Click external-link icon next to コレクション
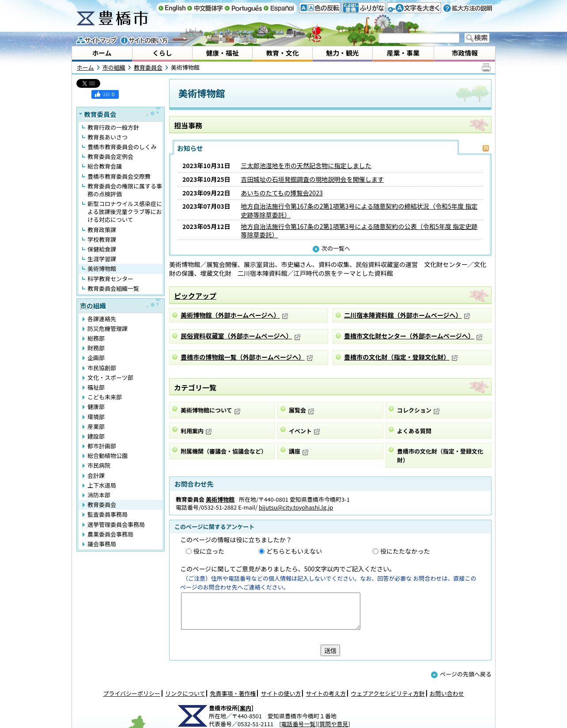The width and height of the screenshot is (567, 728). pyautogui.click(x=436, y=411)
